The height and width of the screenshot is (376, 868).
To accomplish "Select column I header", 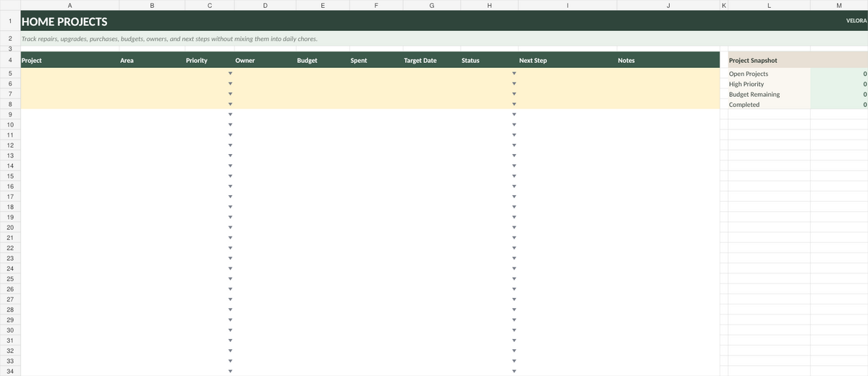I will tap(567, 5).
